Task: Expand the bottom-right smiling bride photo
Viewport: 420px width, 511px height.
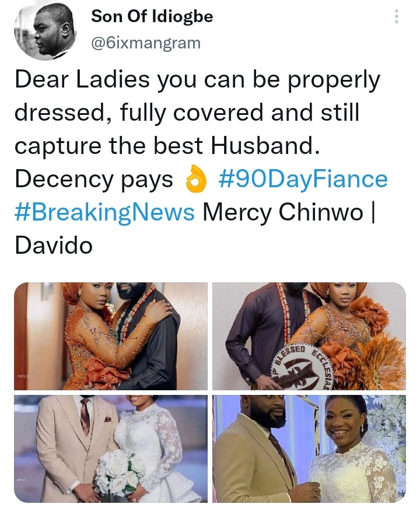Action: 309,448
